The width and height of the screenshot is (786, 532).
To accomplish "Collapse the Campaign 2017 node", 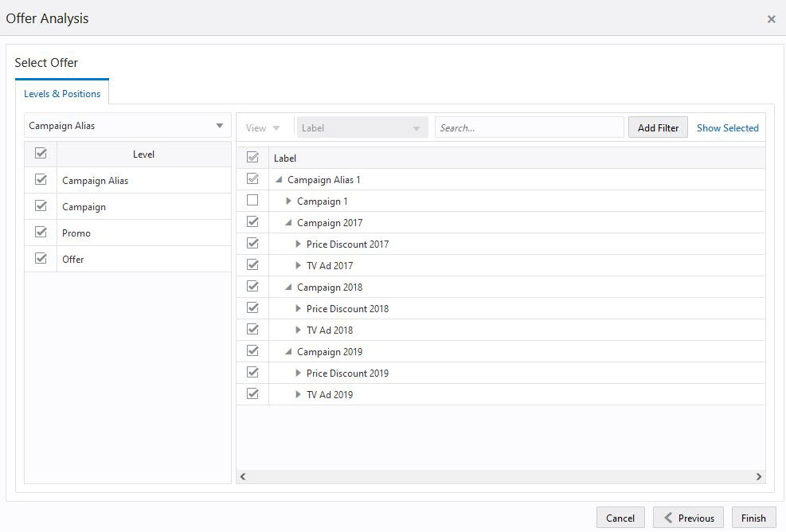I will tap(288, 222).
